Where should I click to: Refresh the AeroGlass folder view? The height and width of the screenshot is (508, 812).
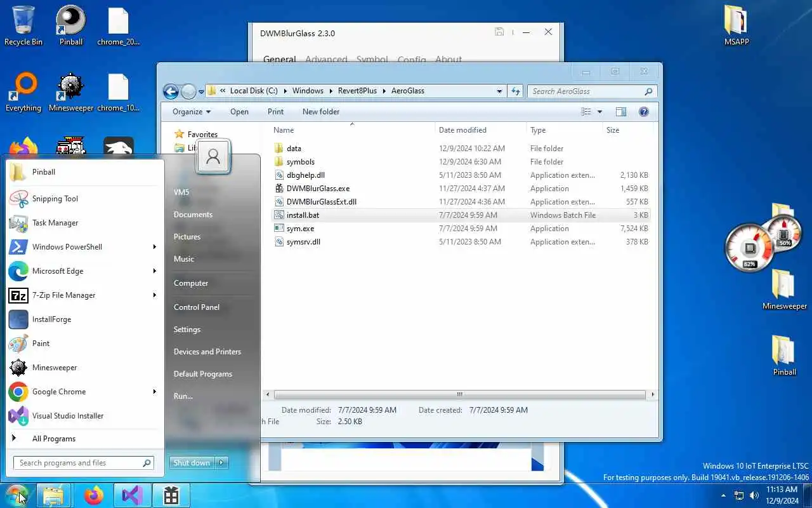516,91
